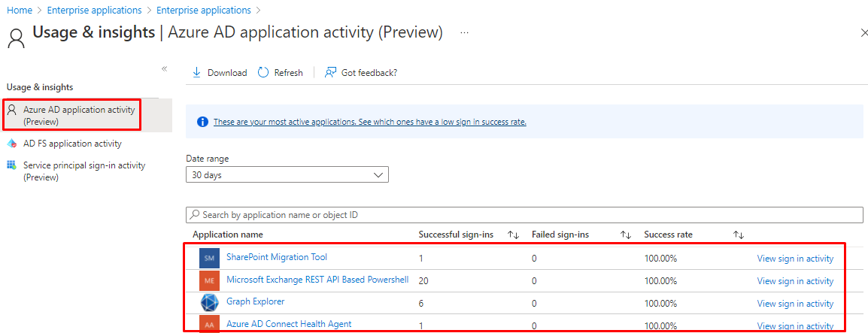Click the Home breadcrumb link
The width and height of the screenshot is (868, 333).
19,11
